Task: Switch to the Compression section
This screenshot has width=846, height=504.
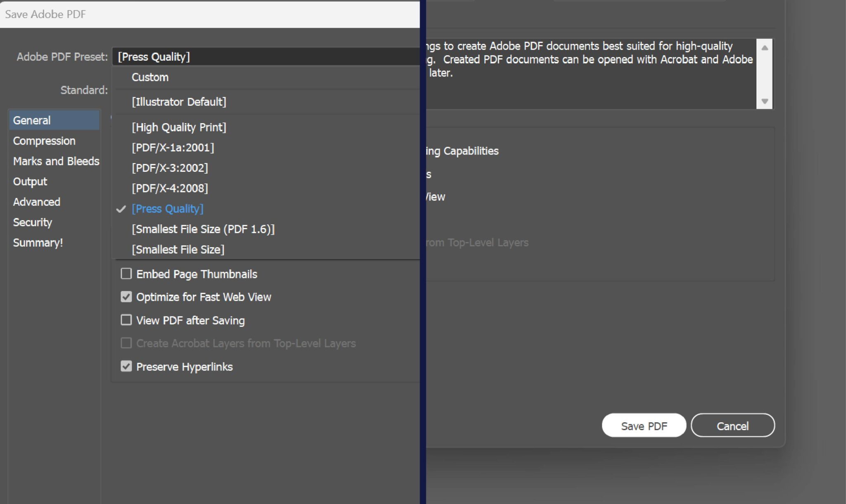Action: (x=44, y=141)
